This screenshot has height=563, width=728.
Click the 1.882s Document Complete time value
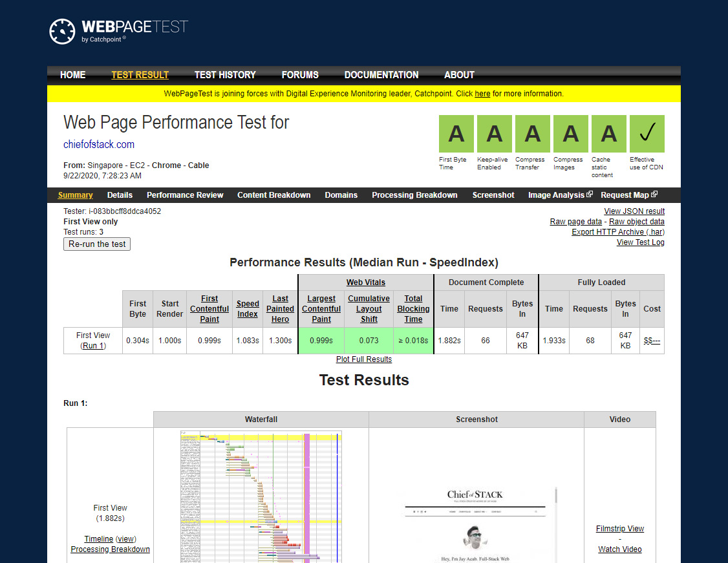click(449, 341)
